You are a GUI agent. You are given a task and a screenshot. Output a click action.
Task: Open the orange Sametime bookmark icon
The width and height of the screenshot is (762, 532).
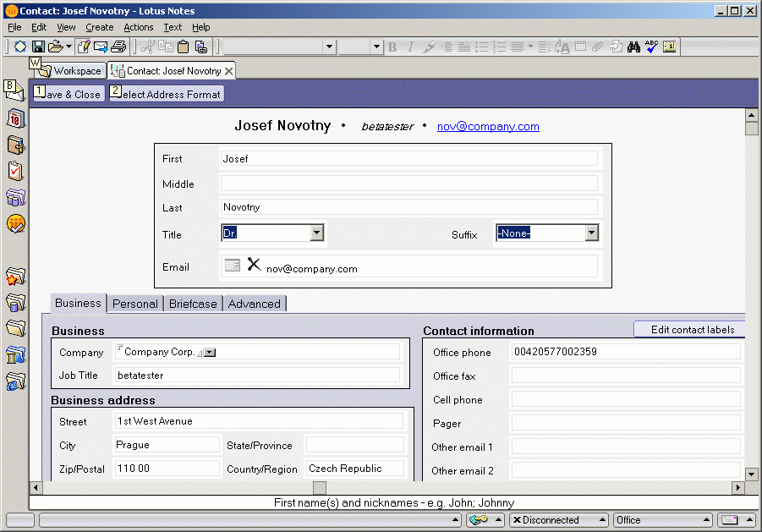pos(15,223)
